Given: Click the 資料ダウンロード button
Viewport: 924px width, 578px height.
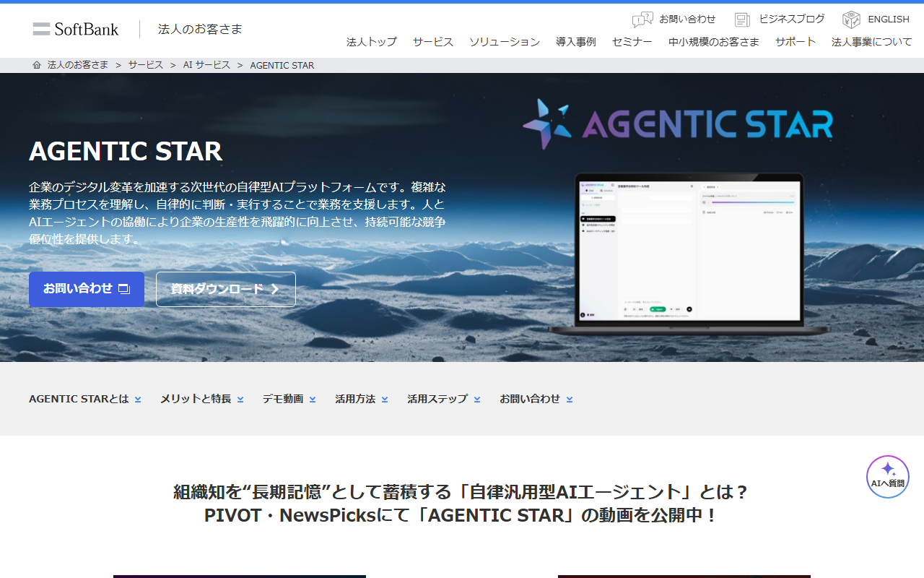Looking at the screenshot, I should tap(225, 289).
